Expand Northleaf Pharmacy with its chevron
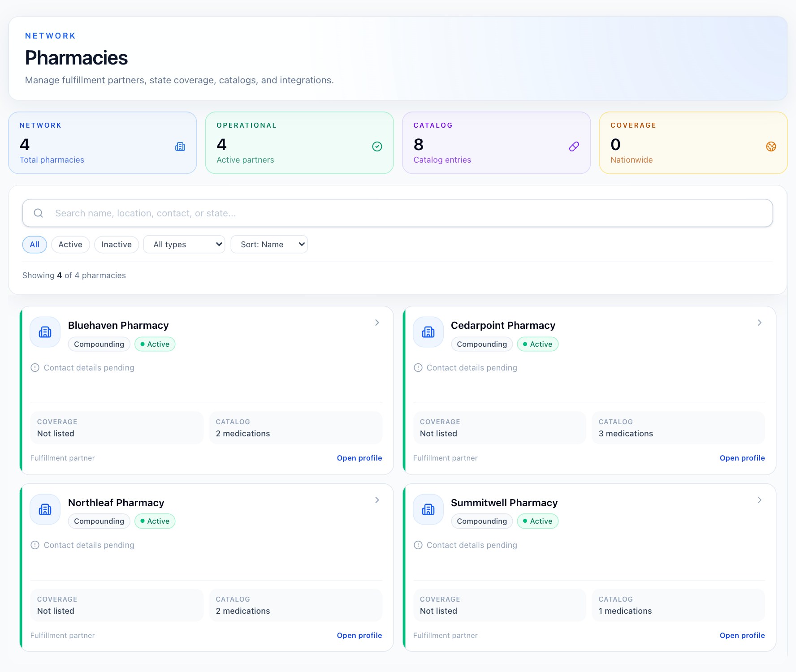This screenshot has width=796, height=672. click(377, 500)
